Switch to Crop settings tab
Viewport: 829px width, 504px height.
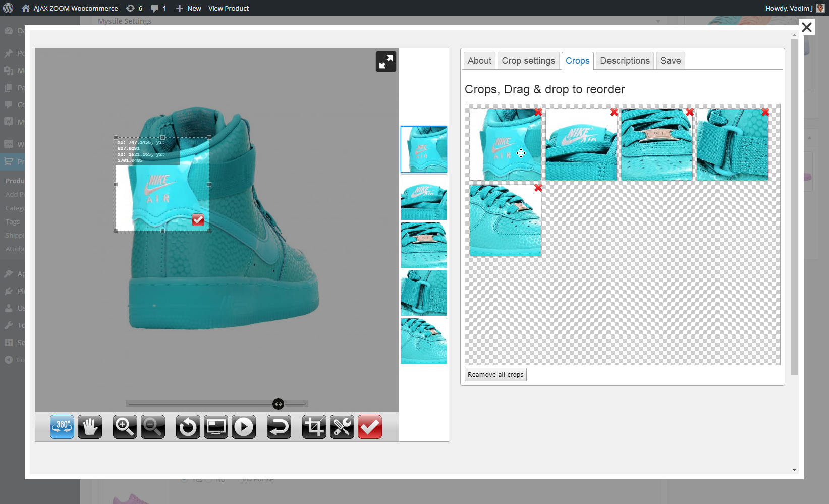[528, 61]
